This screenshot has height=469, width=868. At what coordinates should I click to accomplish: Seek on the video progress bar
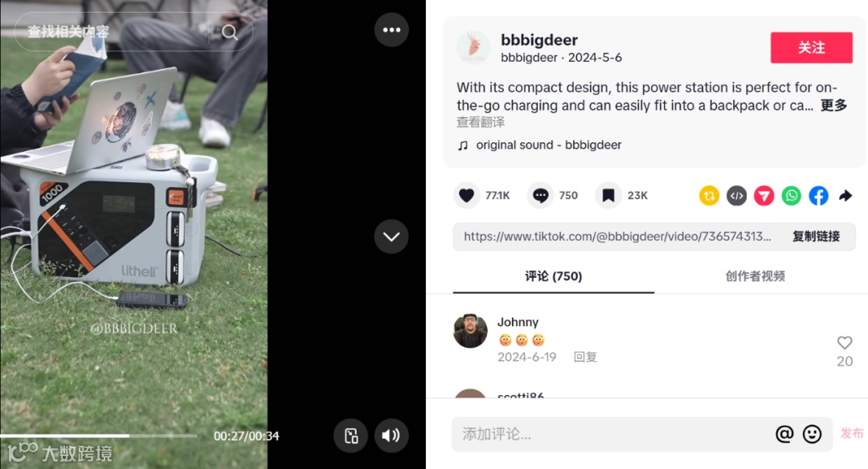[x=99, y=436]
